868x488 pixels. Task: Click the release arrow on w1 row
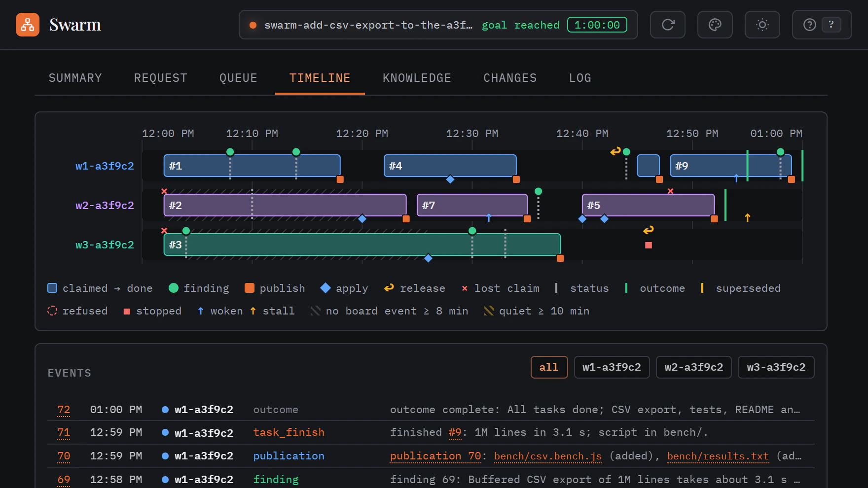pos(615,151)
